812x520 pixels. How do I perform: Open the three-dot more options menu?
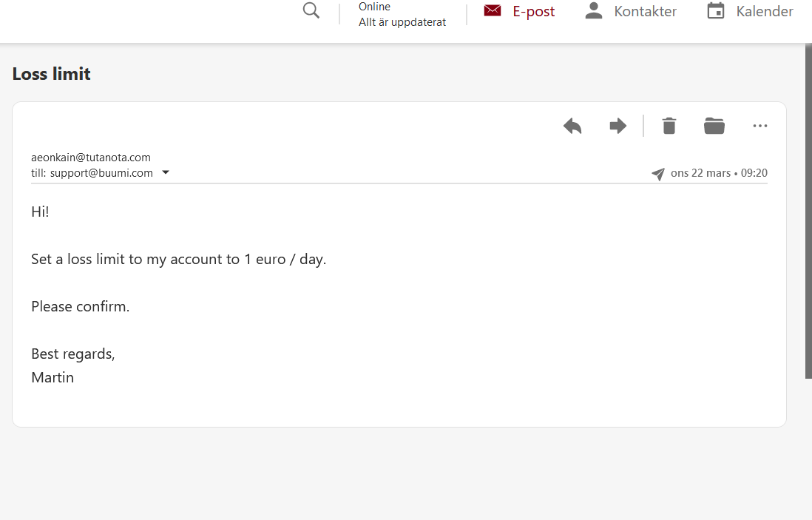pos(759,126)
